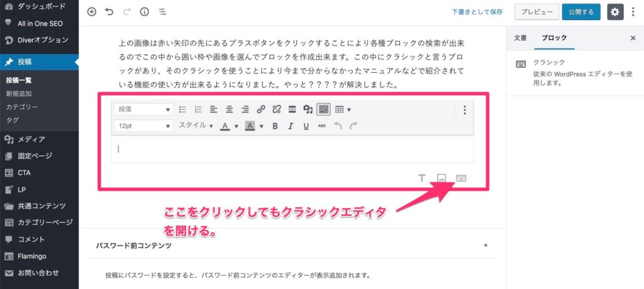Open the カテゴリーページ menu
Screen dimensions: 644x289
pos(40,222)
